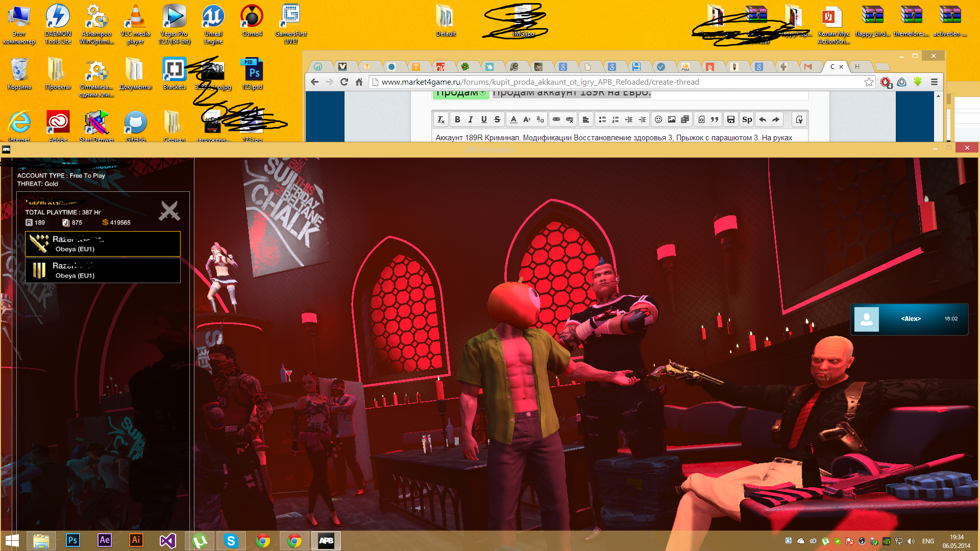Open the font size tool in the editor

[527, 119]
